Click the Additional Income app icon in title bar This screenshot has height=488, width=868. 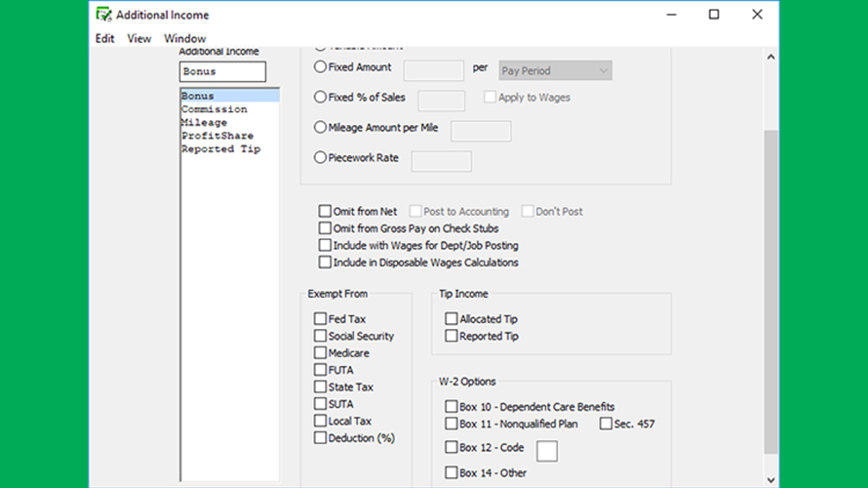point(102,15)
